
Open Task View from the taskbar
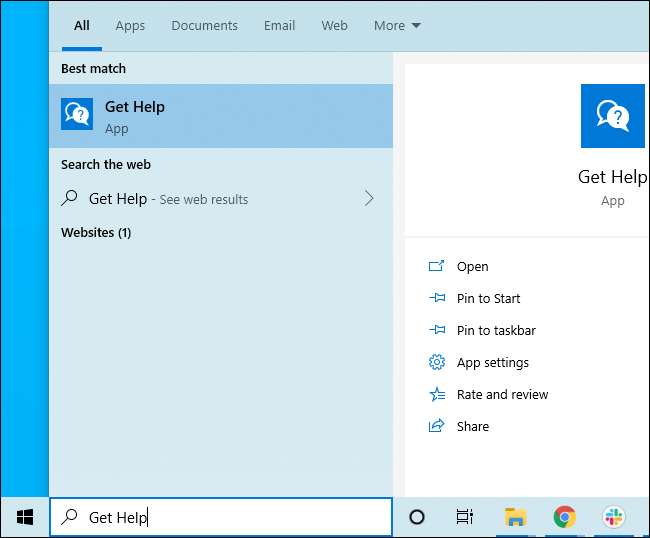[x=464, y=517]
